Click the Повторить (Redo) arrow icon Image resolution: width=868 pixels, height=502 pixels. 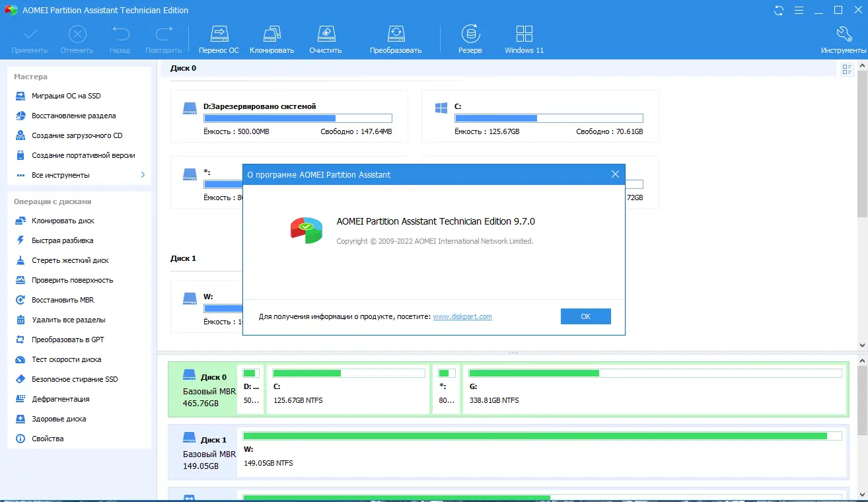click(163, 34)
